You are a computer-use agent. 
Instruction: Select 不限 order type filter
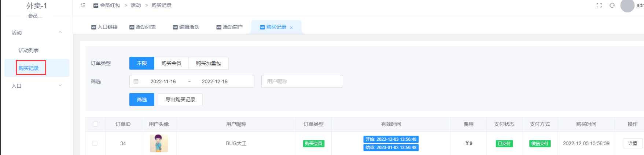(x=142, y=63)
